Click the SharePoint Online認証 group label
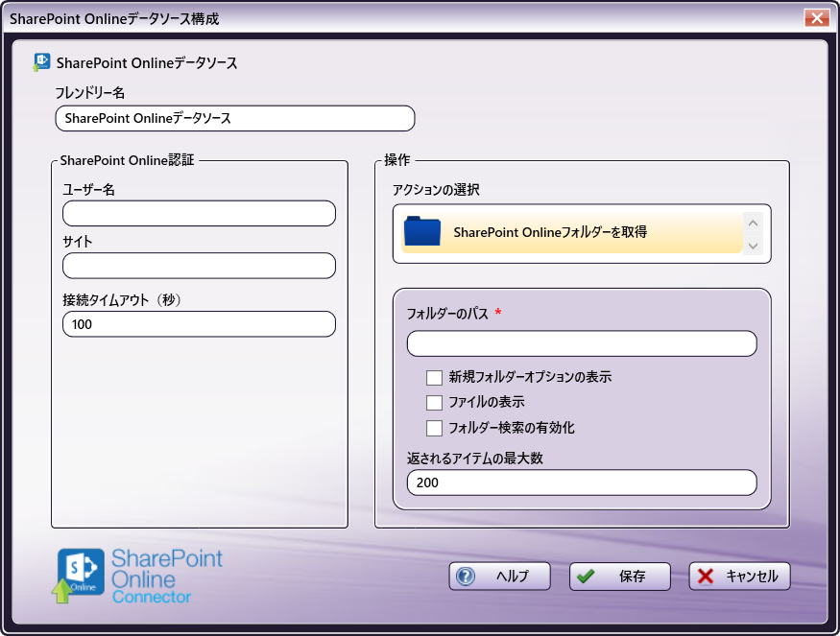 (127, 160)
